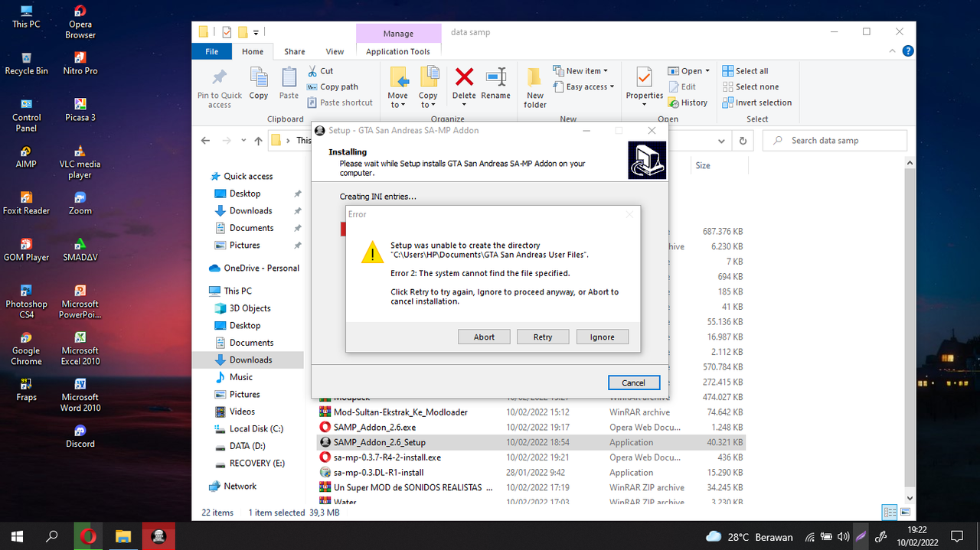
Task: Click the History ribbon command
Action: [688, 103]
